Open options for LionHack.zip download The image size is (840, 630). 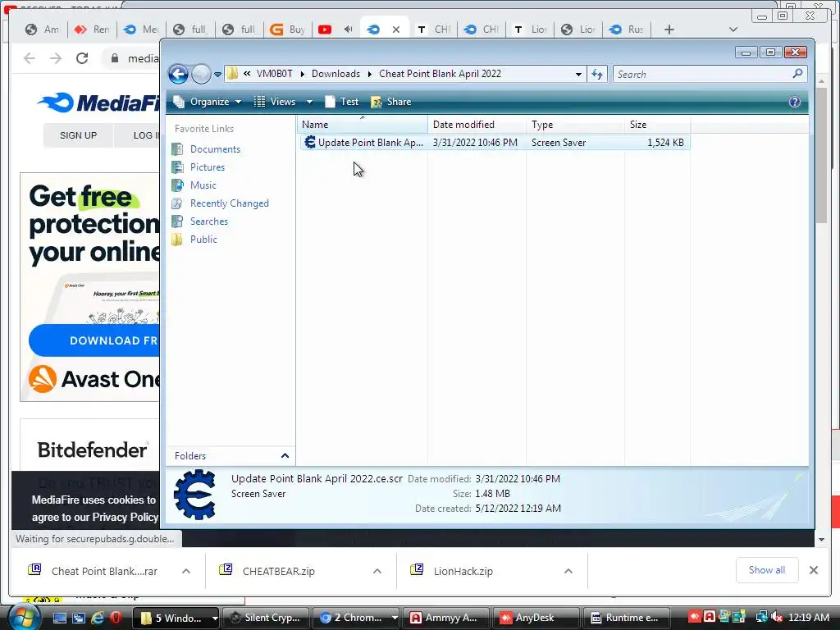tap(568, 571)
